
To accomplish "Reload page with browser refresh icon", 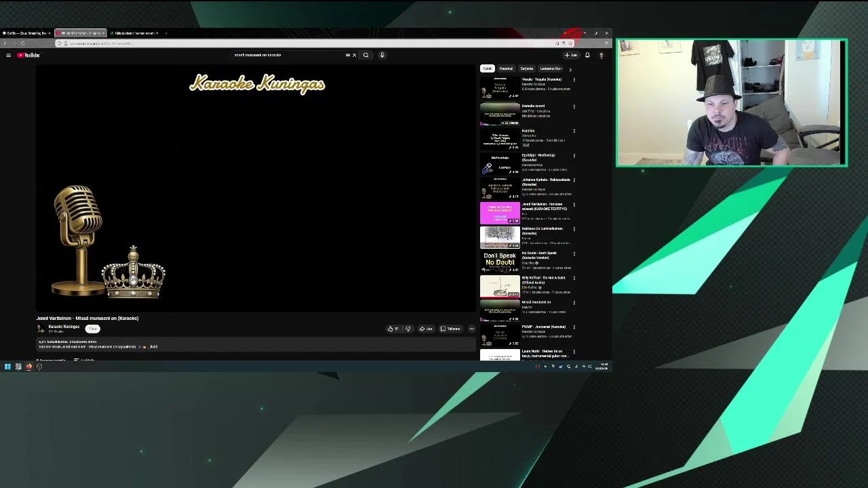I will (22, 43).
